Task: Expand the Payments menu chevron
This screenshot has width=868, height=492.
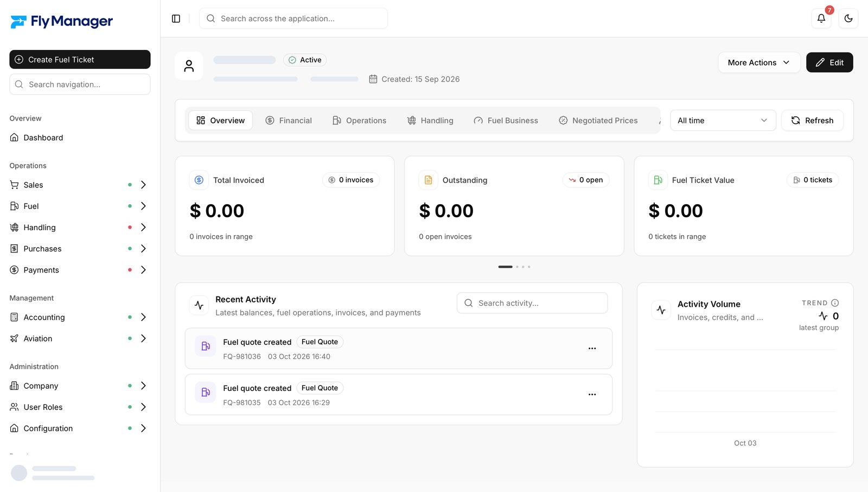Action: tap(143, 270)
